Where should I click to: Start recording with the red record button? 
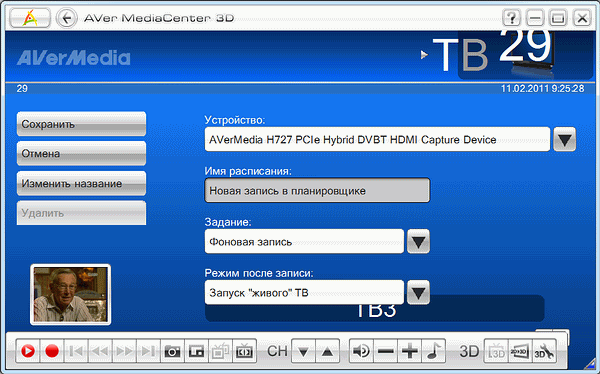pyautogui.click(x=52, y=351)
